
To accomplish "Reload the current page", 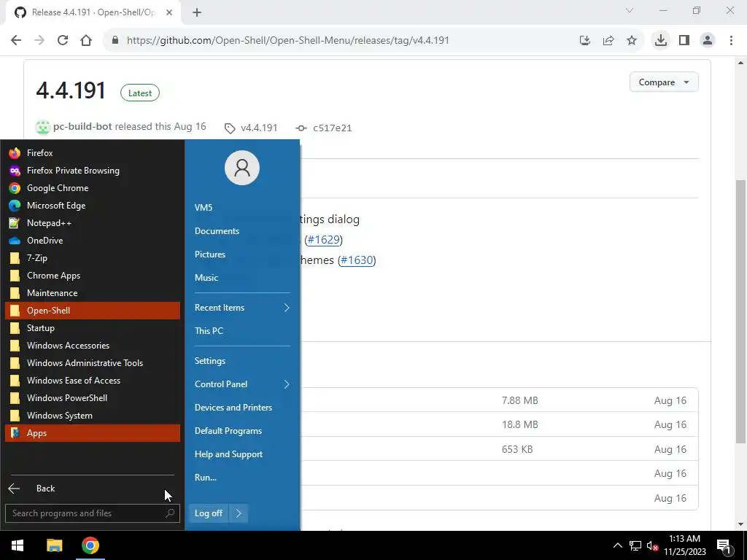I will point(63,41).
